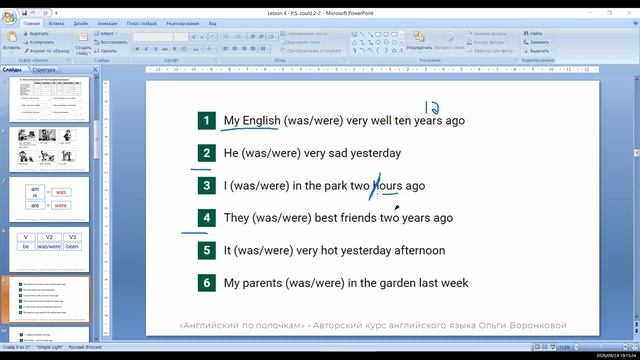Undo last action in quick access toolbar
Screen dimensions: 640x360
click(x=33, y=13)
